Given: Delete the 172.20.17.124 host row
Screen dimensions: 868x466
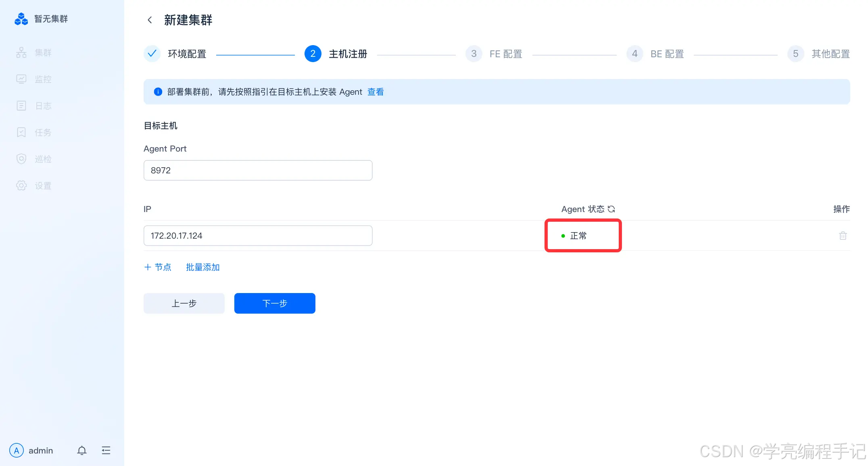Looking at the screenshot, I should click(x=843, y=235).
